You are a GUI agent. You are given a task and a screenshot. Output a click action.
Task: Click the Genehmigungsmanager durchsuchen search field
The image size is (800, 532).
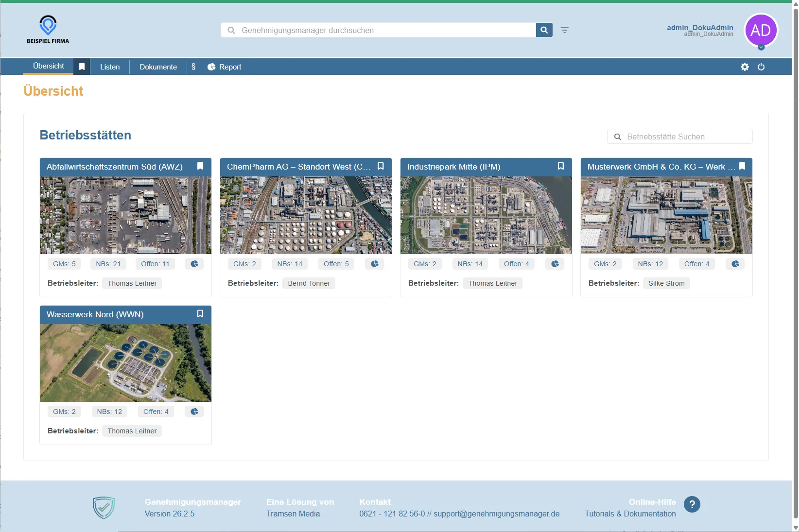378,30
